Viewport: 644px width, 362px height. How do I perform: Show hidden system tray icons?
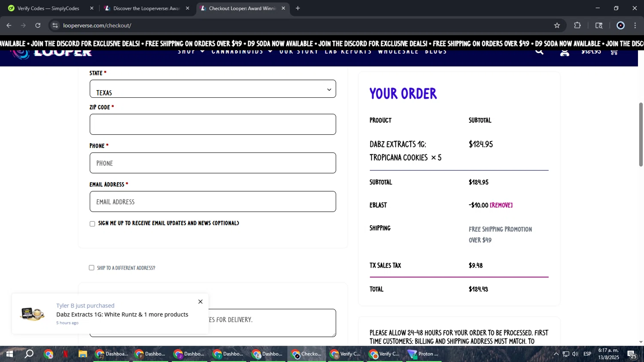(556, 354)
